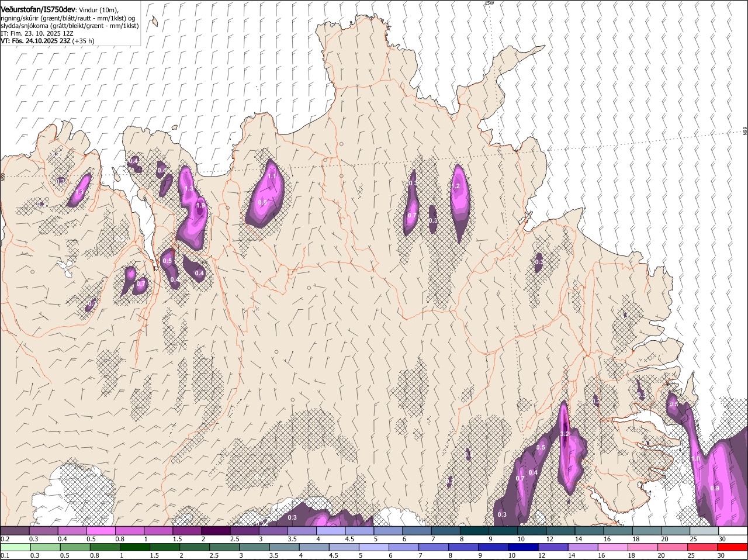Viewport: 748px width, 560px height.
Task: Click the white 30 swatch ending top legend row
Action: tap(733, 531)
